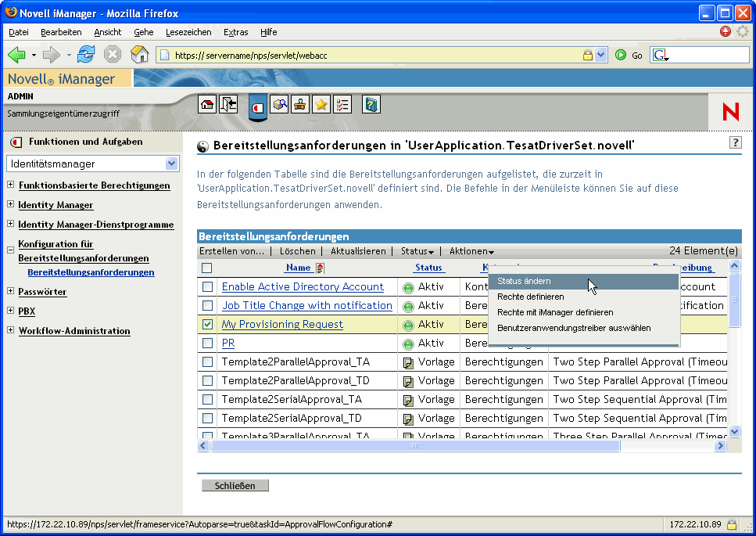Open the Datei menu
Screen dimensions: 756x536
pyautogui.click(x=18, y=32)
